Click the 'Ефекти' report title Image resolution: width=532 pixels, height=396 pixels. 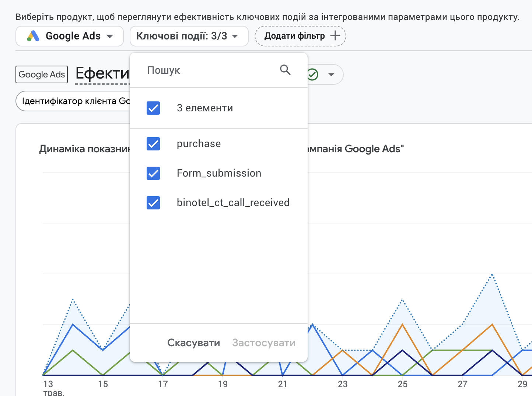point(102,73)
